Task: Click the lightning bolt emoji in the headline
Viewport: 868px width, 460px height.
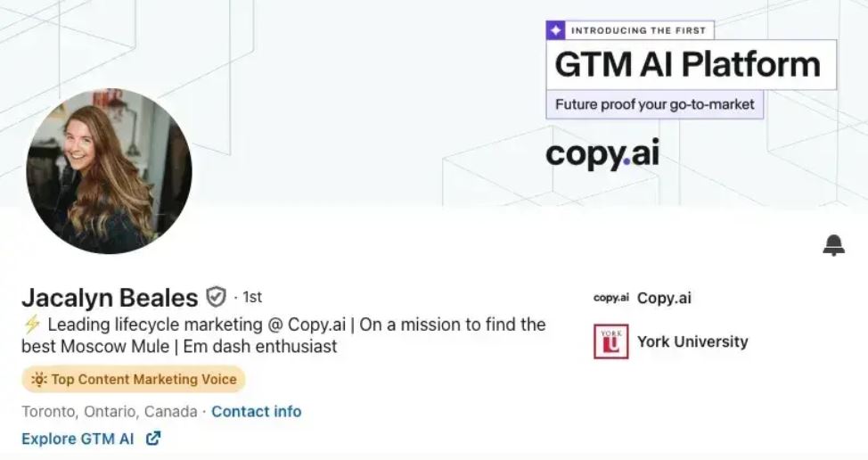Action: coord(31,324)
